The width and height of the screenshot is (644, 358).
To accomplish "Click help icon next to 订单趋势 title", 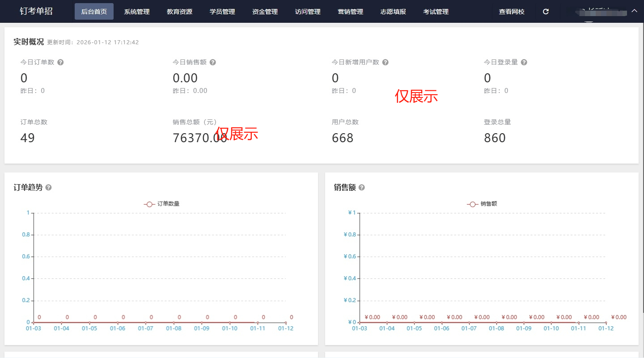I will tap(49, 188).
